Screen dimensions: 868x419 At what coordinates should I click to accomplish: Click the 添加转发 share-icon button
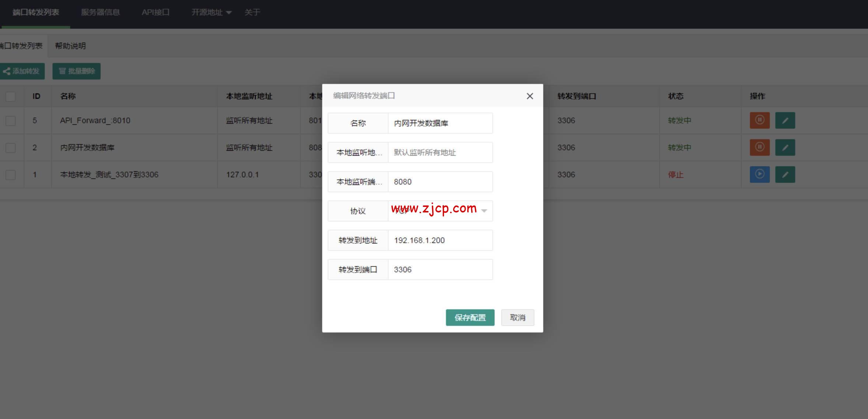click(x=22, y=71)
